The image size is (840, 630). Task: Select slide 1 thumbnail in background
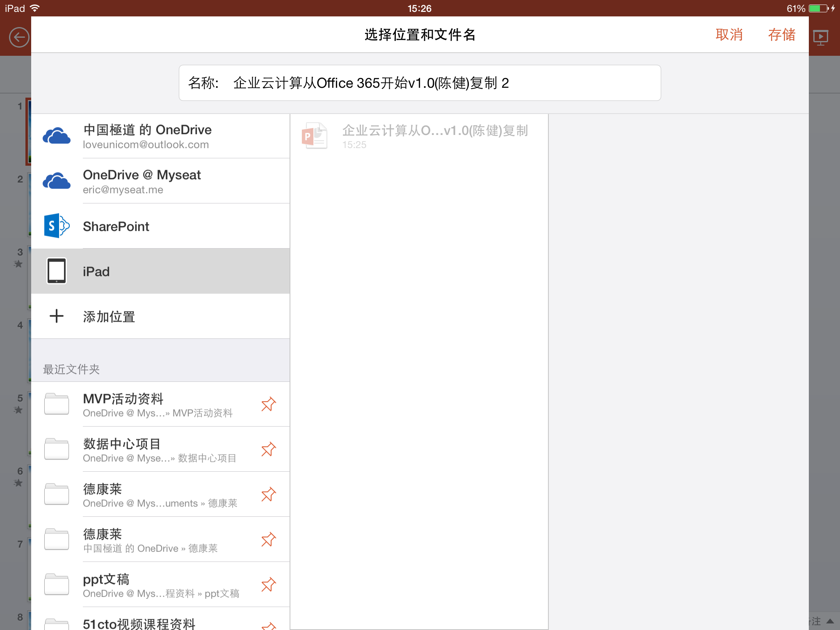[28, 131]
